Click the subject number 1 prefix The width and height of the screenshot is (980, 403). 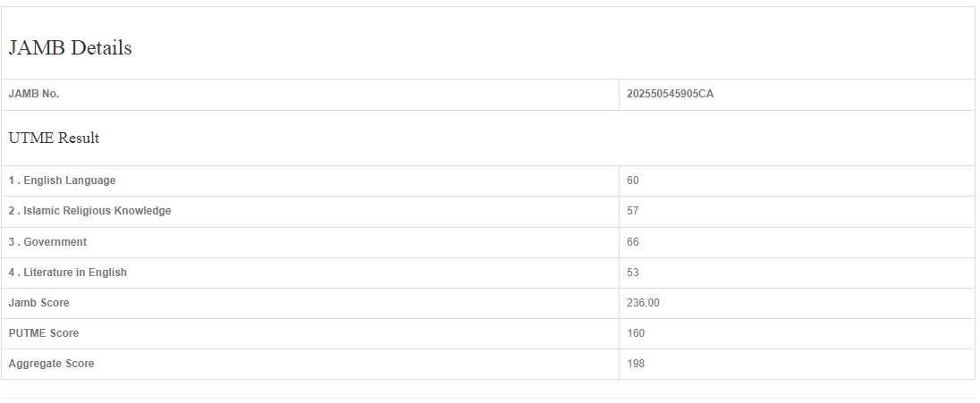(x=12, y=181)
